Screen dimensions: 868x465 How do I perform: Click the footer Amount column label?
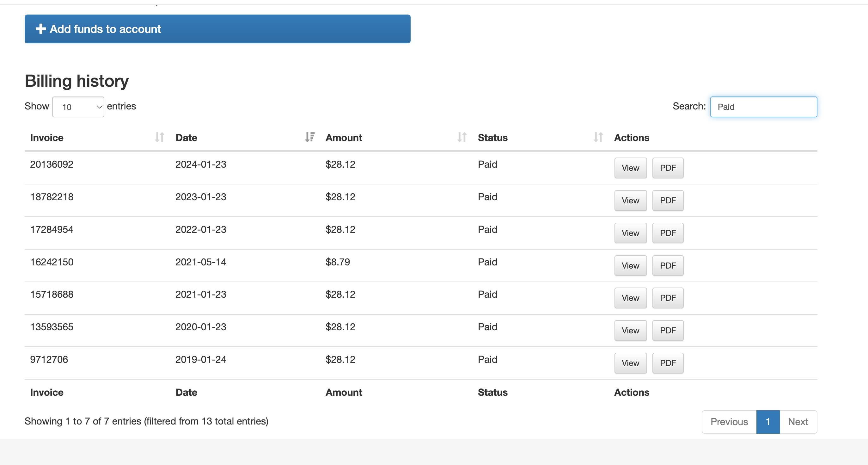click(344, 393)
